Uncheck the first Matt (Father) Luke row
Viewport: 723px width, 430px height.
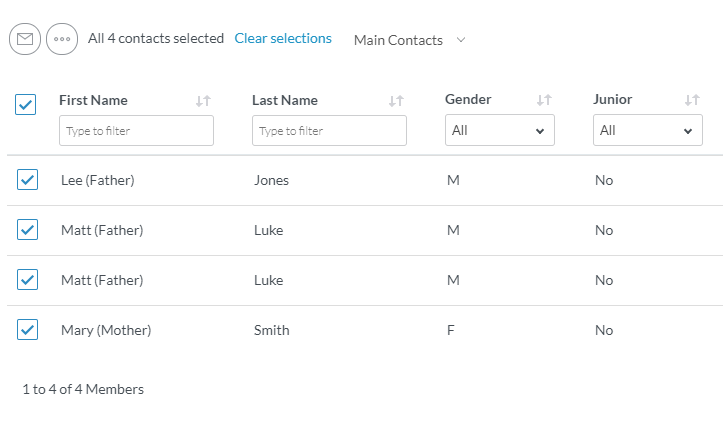[x=27, y=230]
